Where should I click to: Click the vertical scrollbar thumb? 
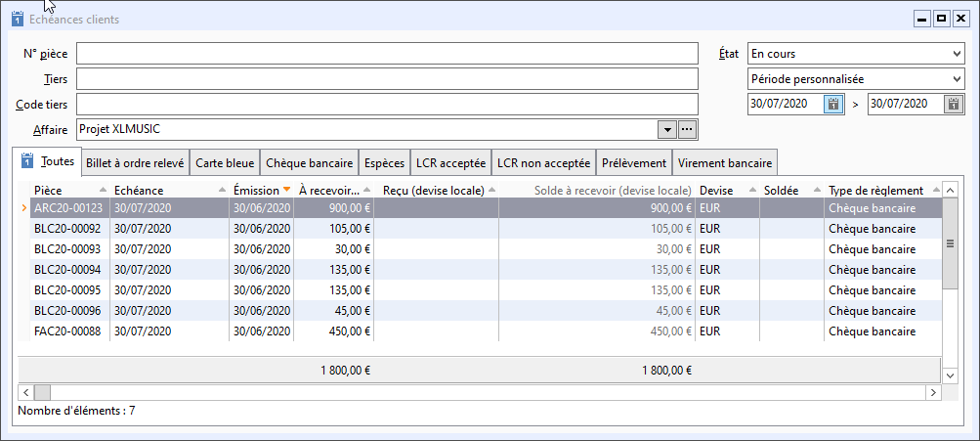click(950, 243)
